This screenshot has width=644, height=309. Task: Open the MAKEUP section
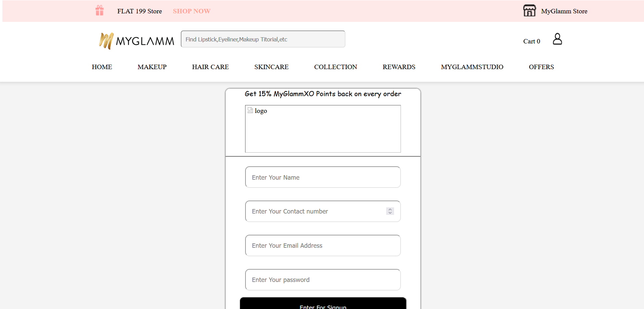(x=152, y=67)
